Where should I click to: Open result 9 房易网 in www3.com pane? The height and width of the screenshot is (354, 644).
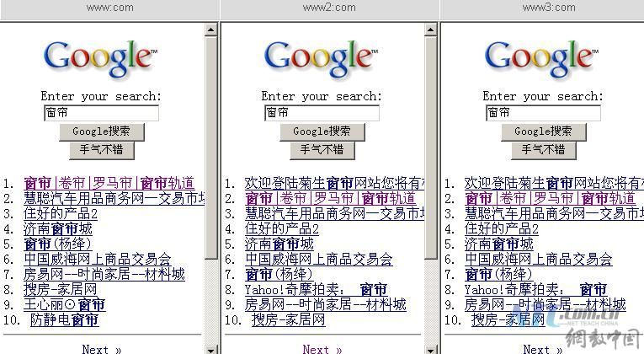point(545,304)
